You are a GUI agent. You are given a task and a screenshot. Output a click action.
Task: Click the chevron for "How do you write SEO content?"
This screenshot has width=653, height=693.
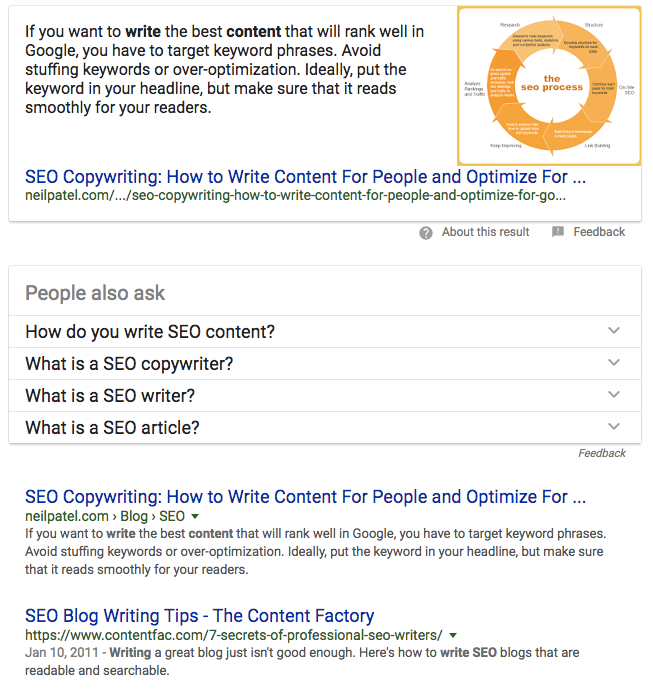coord(614,331)
